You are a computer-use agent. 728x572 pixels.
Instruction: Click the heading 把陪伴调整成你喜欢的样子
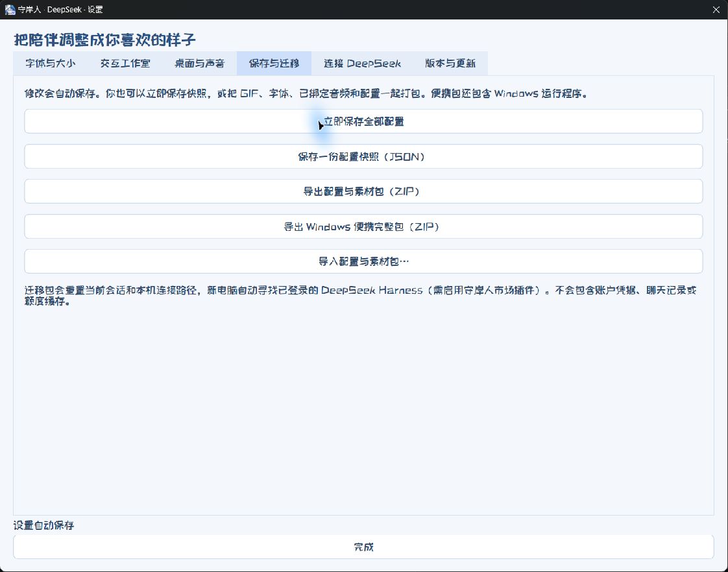coord(104,40)
